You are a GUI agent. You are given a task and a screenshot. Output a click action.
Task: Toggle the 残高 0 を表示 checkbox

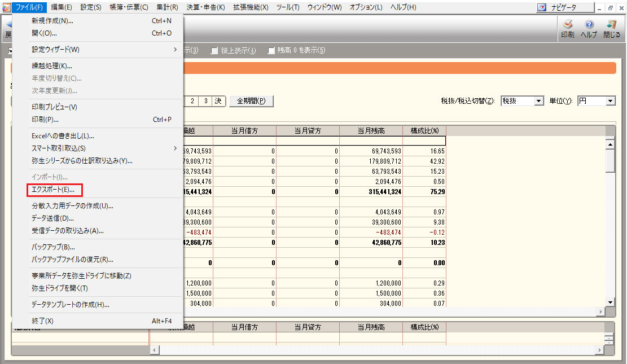pyautogui.click(x=271, y=51)
